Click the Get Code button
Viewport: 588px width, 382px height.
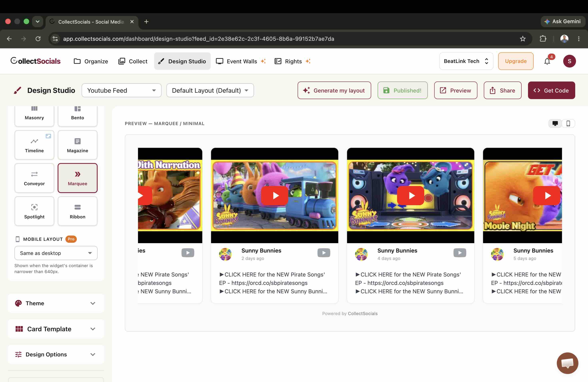coord(551,90)
